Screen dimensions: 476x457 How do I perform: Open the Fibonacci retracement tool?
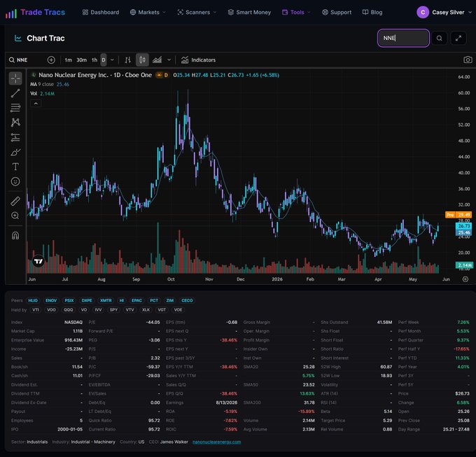tap(15, 108)
